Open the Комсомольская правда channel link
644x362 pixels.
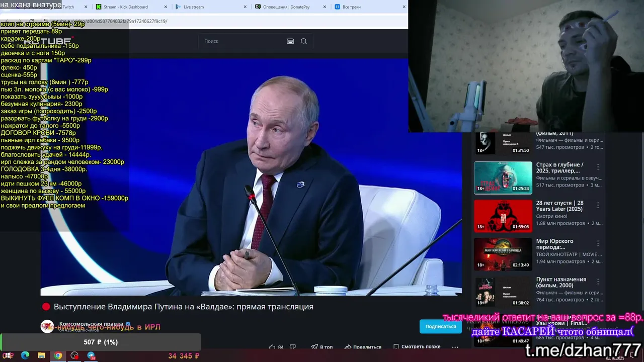coord(92,324)
